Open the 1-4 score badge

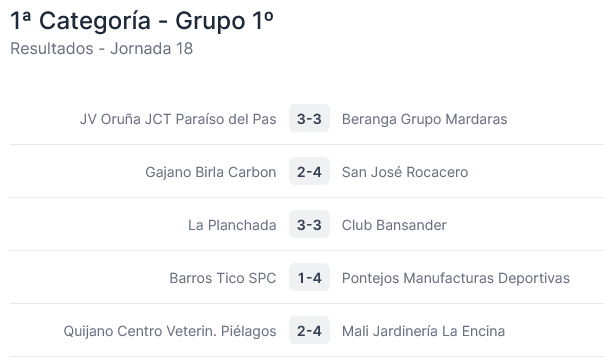[x=309, y=277]
